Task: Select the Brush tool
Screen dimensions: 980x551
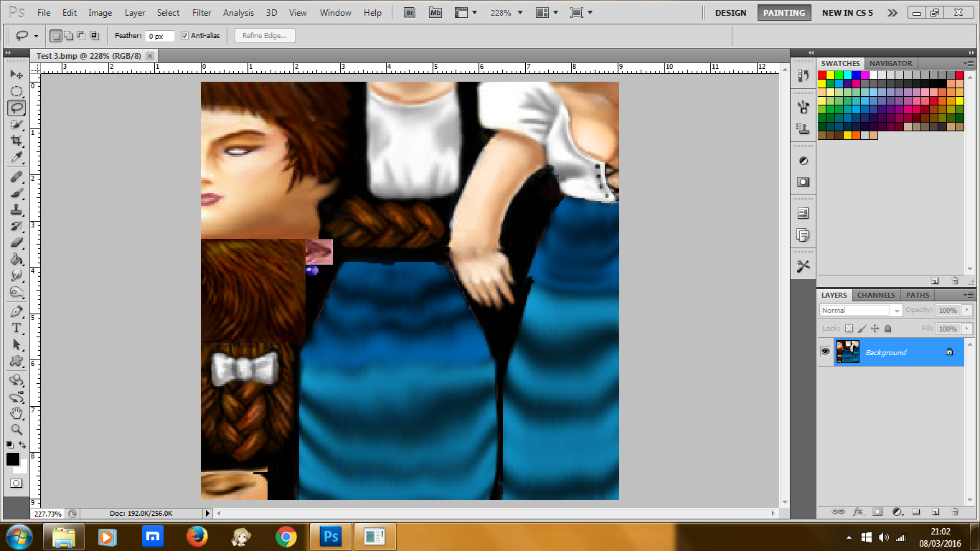Action: pos(16,193)
